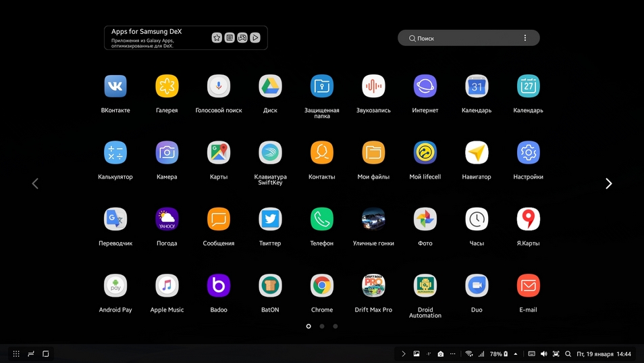
Task: Launch Голосовой поиск
Action: point(219,86)
